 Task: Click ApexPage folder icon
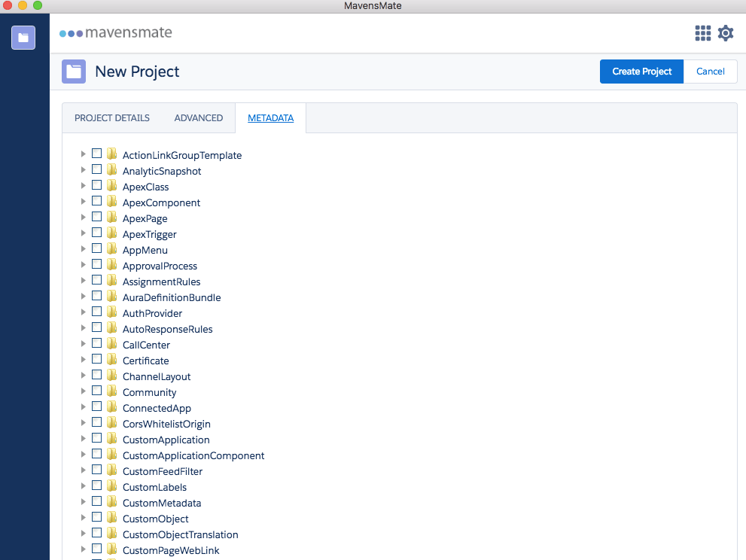pyautogui.click(x=112, y=217)
